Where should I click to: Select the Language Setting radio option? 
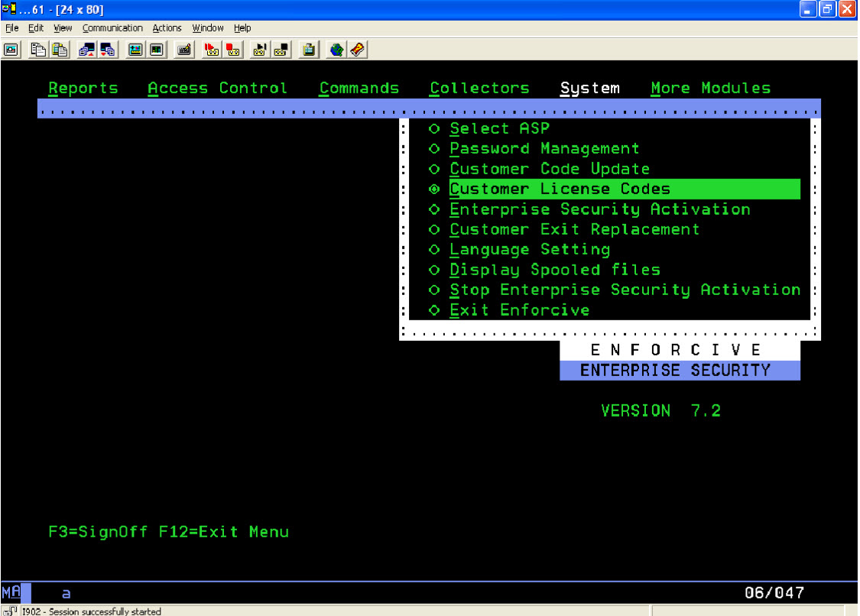click(x=434, y=250)
